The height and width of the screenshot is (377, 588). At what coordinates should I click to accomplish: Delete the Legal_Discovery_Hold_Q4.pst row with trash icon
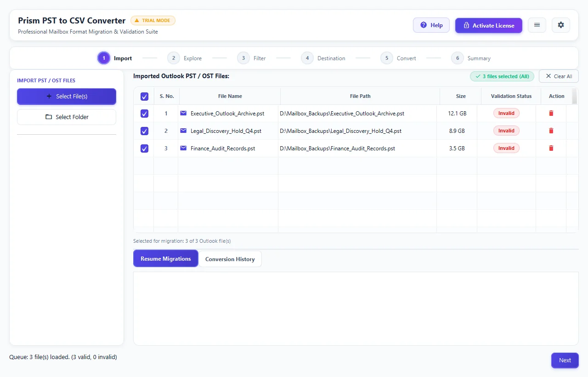pyautogui.click(x=551, y=131)
